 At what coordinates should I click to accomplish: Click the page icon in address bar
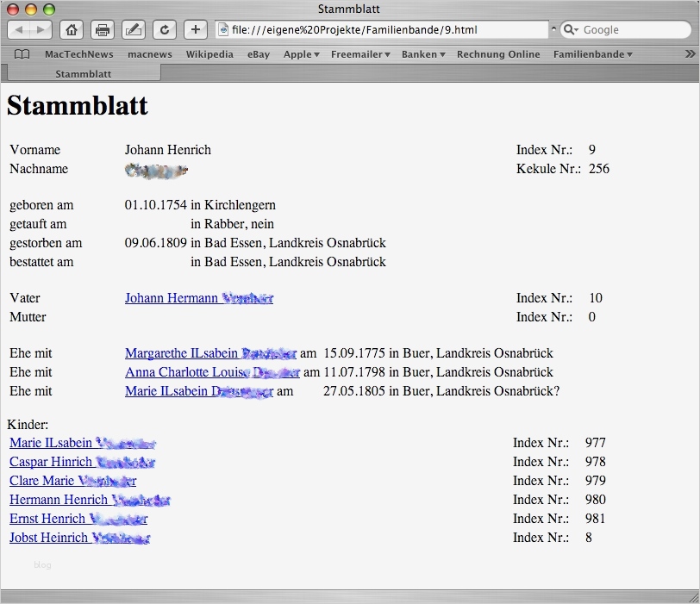pos(223,30)
